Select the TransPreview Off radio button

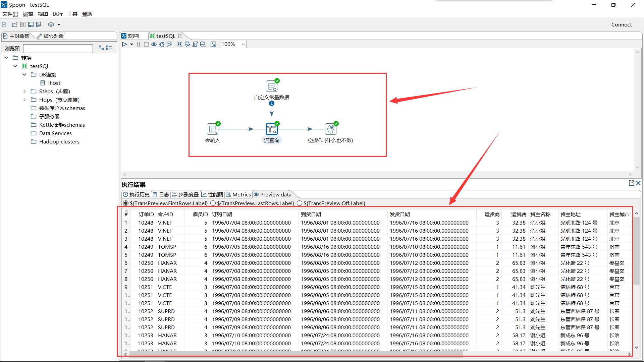coord(300,203)
